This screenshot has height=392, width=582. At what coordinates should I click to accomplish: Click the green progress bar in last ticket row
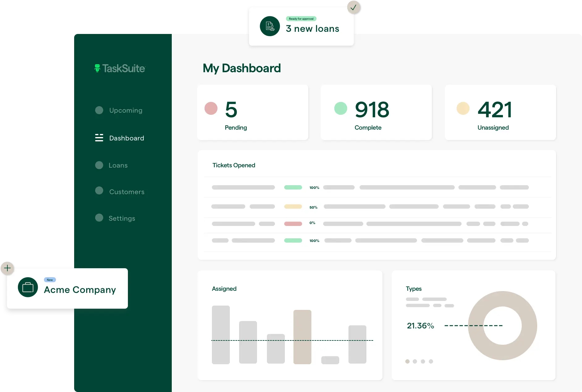tap(293, 240)
